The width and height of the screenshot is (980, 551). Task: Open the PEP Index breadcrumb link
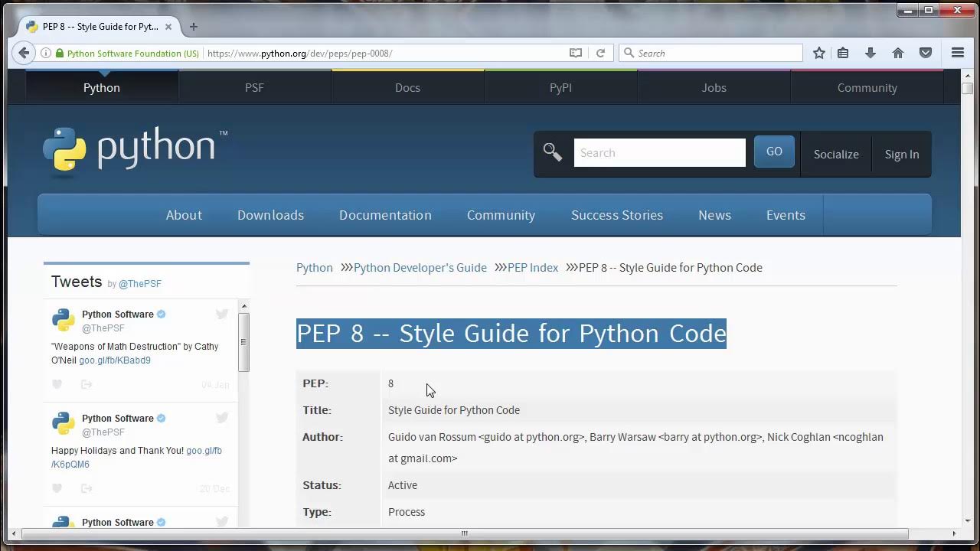click(x=533, y=267)
